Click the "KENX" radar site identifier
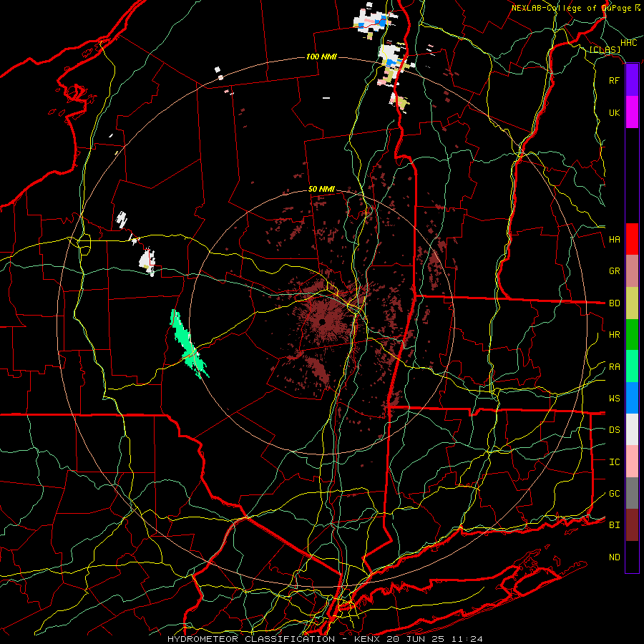 tap(367, 639)
